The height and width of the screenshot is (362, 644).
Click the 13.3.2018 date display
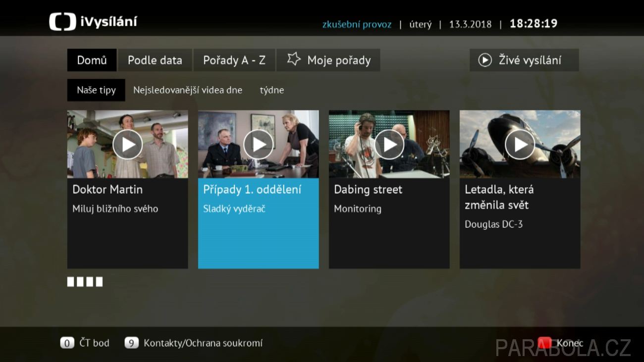471,24
